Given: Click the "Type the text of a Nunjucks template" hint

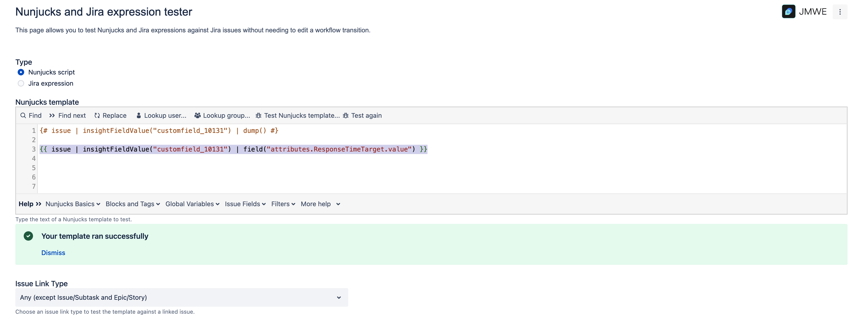Looking at the screenshot, I should click(73, 219).
